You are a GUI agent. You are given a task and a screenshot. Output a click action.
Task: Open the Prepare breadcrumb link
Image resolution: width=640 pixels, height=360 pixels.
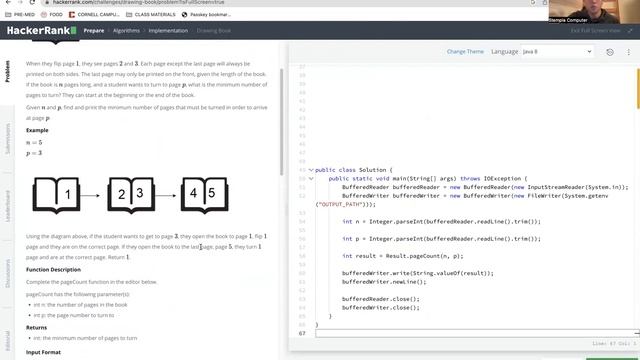pyautogui.click(x=94, y=31)
